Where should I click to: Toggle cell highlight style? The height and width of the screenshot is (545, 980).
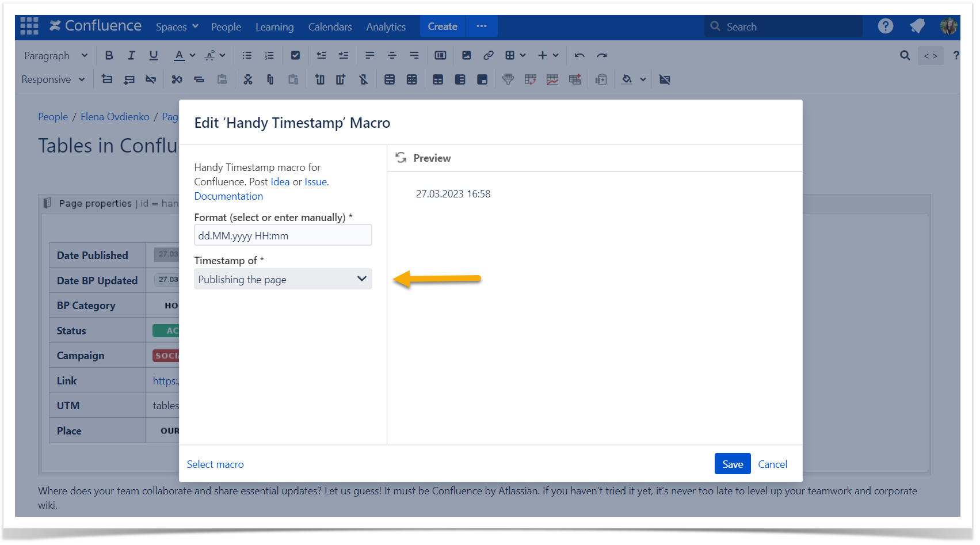click(482, 79)
